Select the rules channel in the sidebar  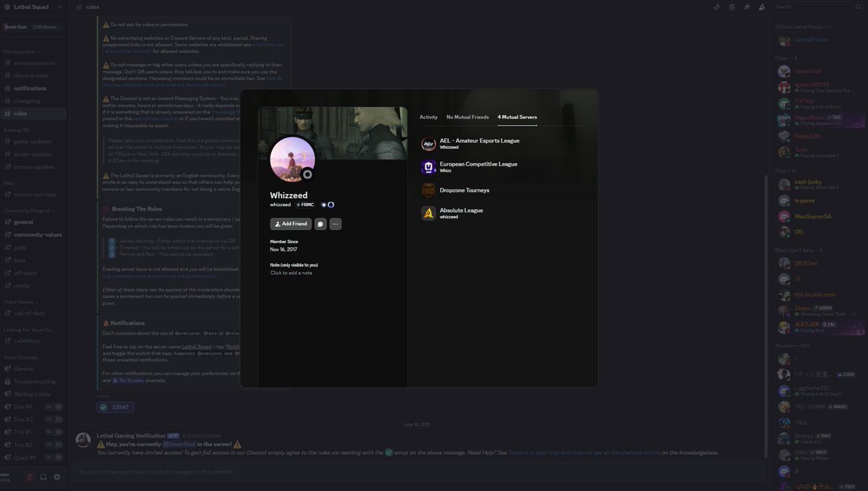tap(34, 114)
